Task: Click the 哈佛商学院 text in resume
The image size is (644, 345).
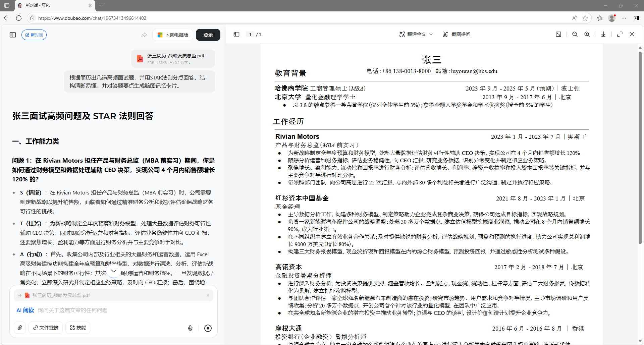Action: [291, 88]
